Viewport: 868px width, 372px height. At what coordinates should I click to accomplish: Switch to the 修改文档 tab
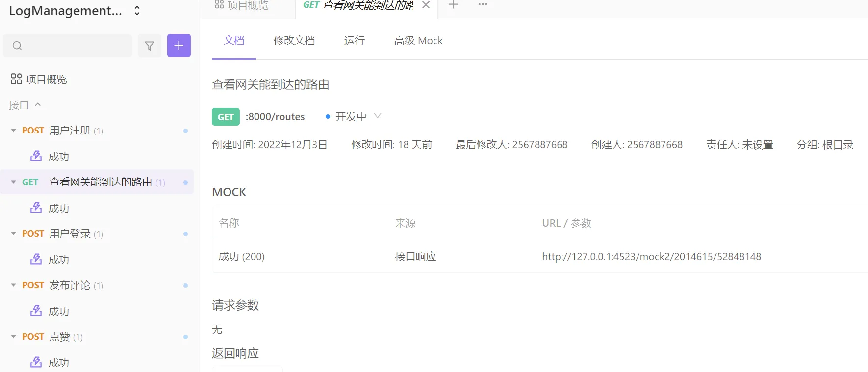tap(294, 41)
